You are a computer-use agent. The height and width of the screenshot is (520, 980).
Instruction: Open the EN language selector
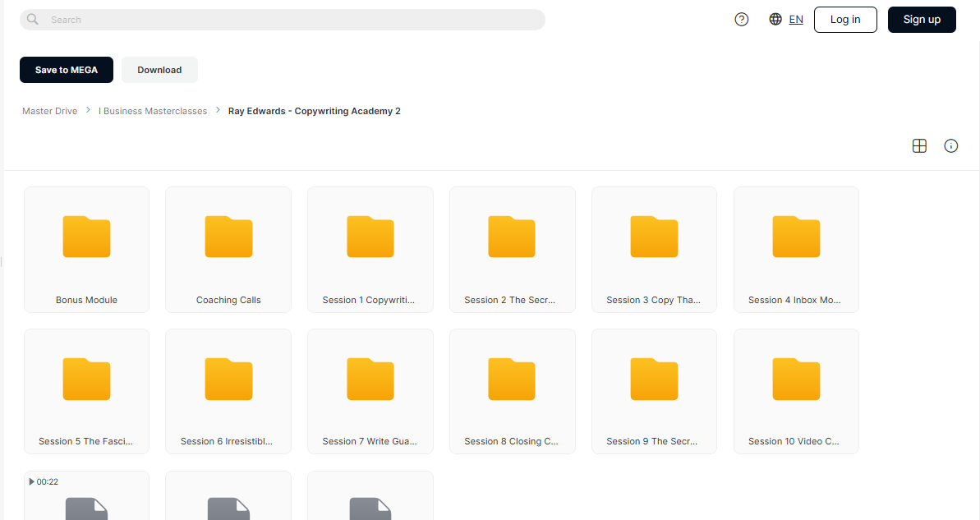[x=796, y=20]
